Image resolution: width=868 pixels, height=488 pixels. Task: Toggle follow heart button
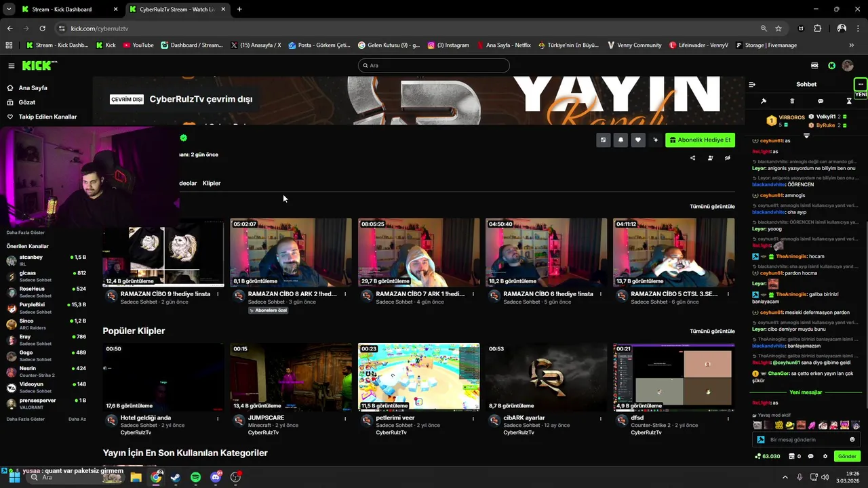637,140
